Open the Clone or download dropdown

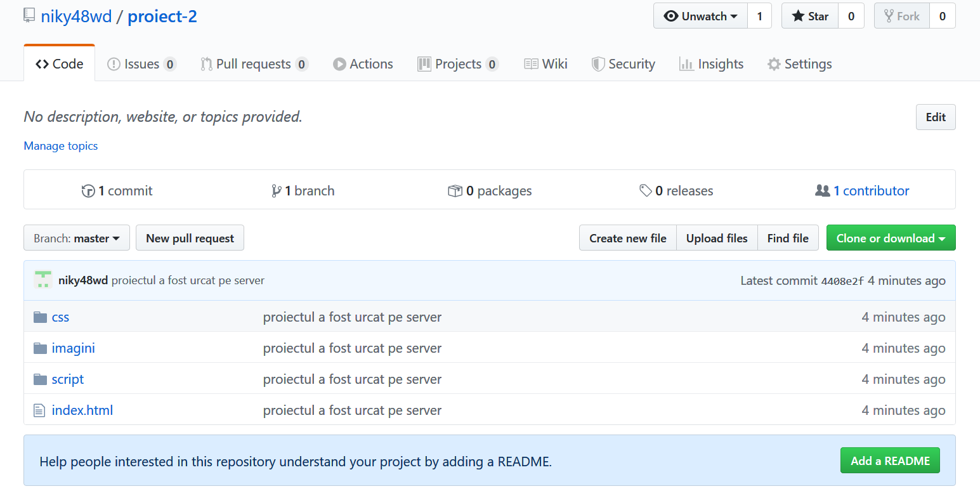click(891, 237)
